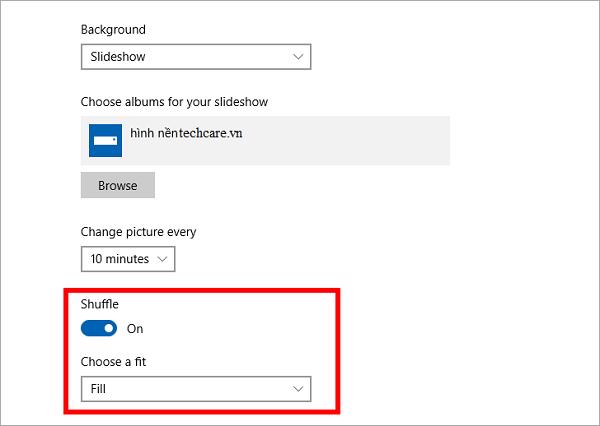This screenshot has height=426, width=600.
Task: Click the On label next to Shuffle switch
Action: (136, 328)
